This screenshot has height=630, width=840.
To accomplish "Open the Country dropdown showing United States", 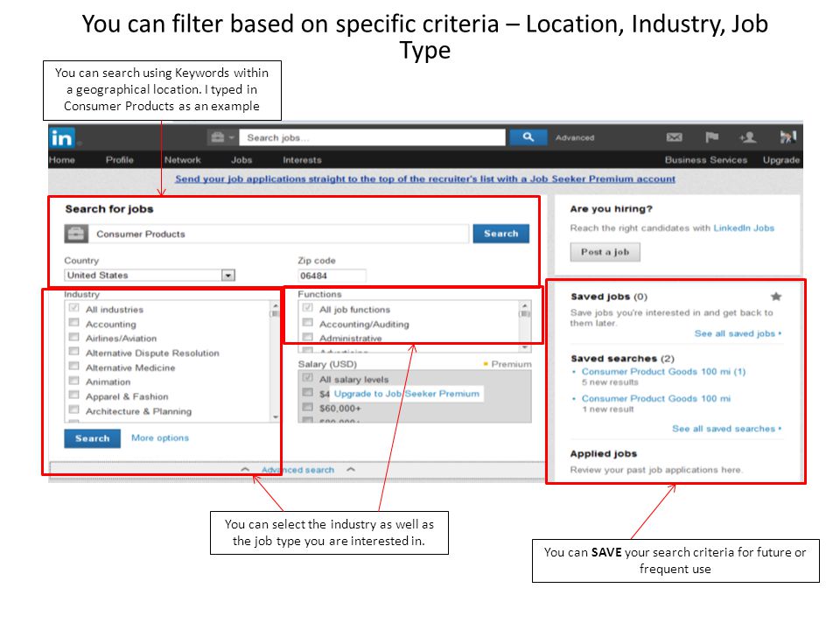I will (x=150, y=276).
